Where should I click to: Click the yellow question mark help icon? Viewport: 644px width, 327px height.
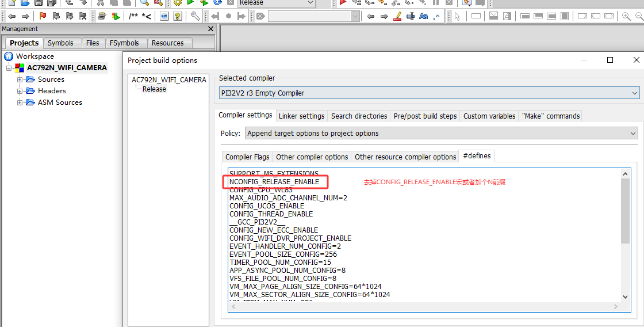point(178,16)
